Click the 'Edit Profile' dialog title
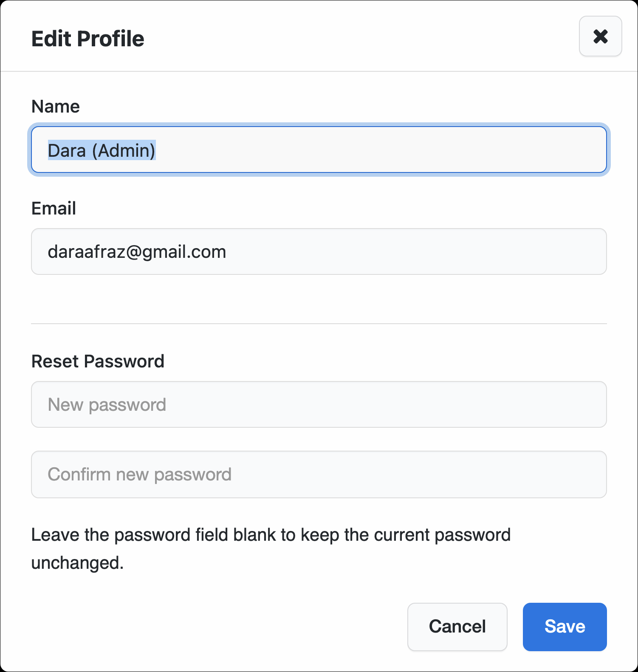 click(88, 39)
